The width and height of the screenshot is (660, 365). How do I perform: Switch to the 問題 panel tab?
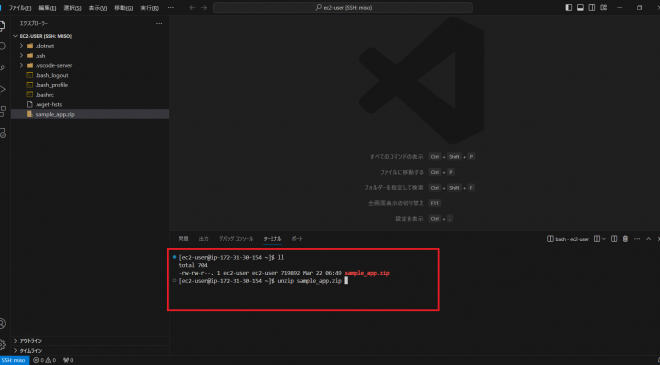(x=184, y=239)
